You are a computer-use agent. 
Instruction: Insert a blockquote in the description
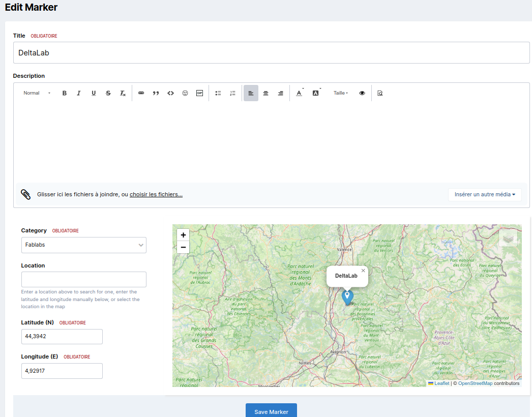pyautogui.click(x=156, y=93)
